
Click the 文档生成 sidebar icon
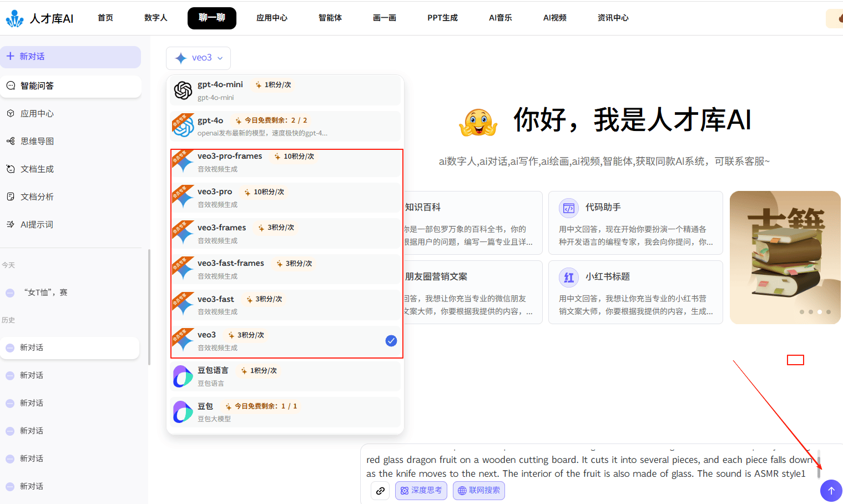tap(11, 169)
